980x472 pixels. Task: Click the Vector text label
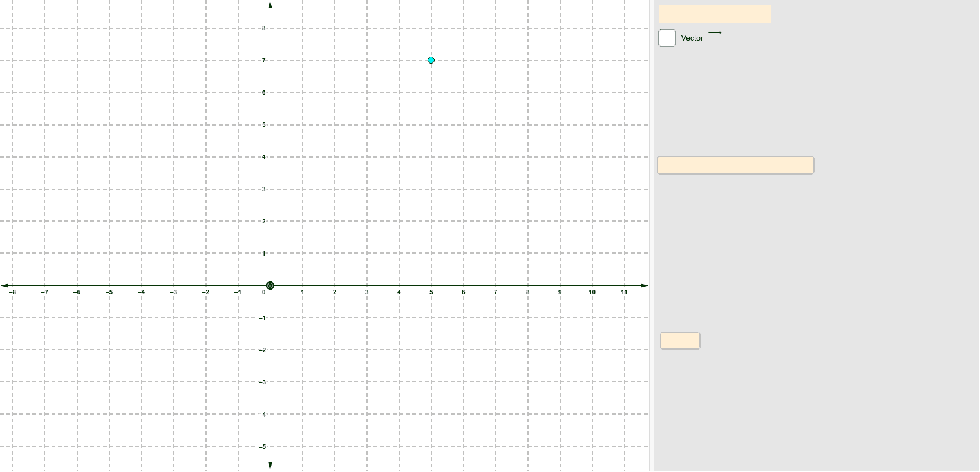[692, 38]
